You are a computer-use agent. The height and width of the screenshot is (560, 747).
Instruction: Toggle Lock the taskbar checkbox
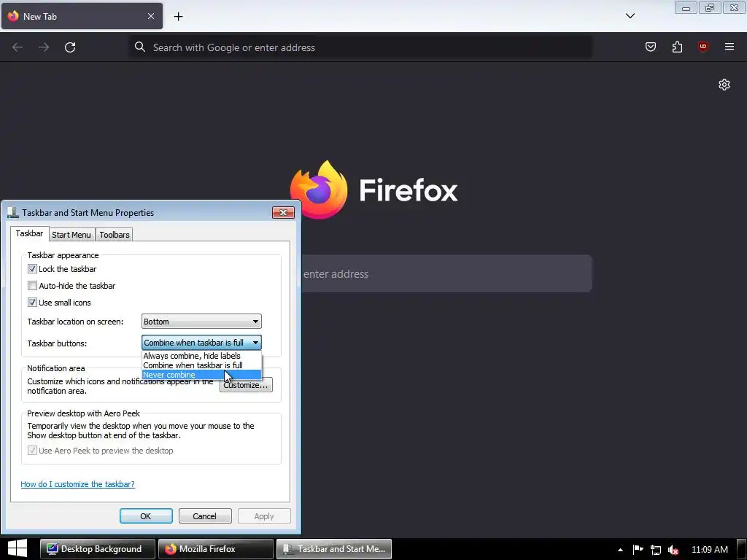(32, 269)
